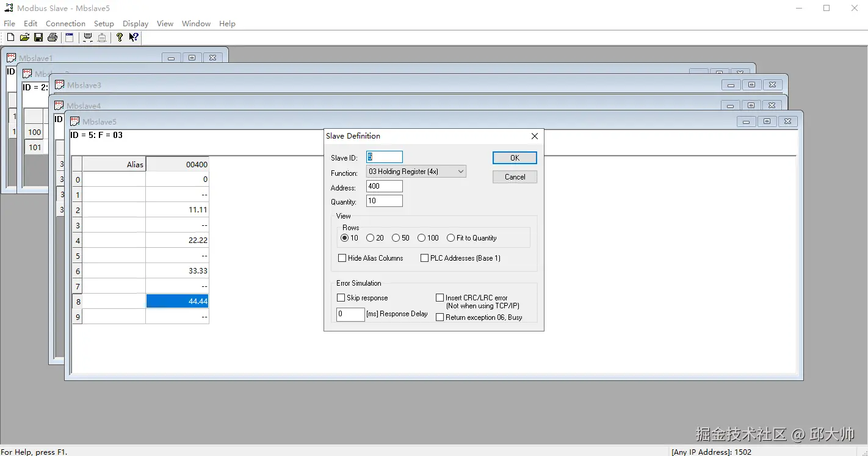Open the File menu
868x456 pixels.
(9, 24)
